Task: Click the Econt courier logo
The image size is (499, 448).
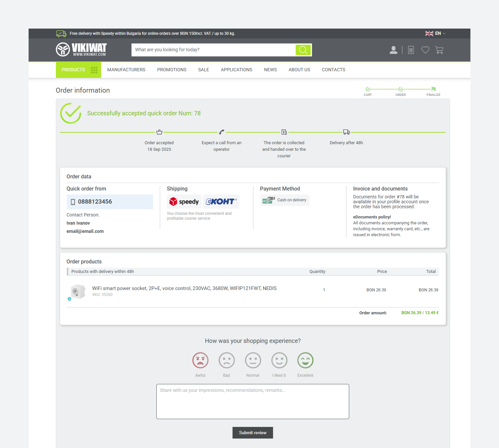Action: click(221, 202)
